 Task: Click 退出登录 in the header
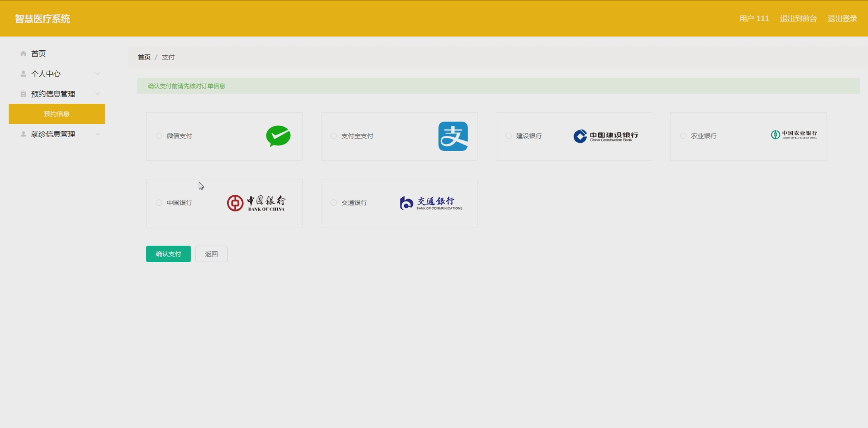point(842,18)
